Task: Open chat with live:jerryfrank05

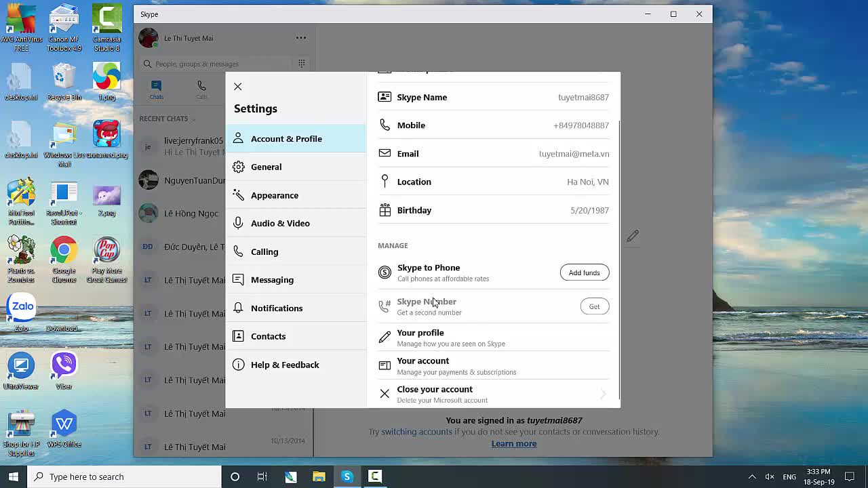Action: (182, 146)
